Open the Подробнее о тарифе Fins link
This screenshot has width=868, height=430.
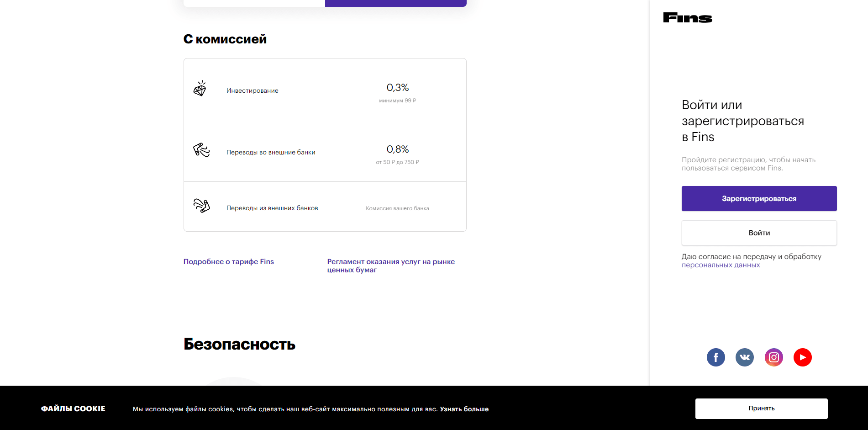point(228,261)
